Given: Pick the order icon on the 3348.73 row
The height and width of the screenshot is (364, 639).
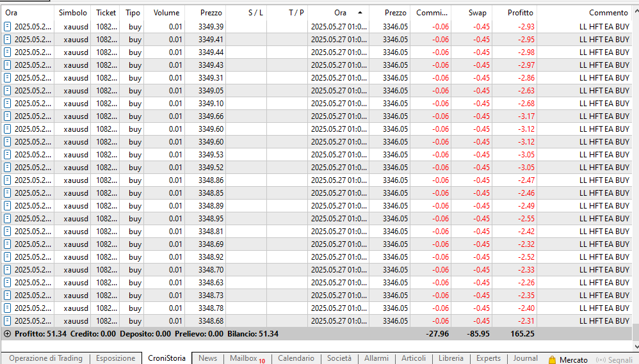Looking at the screenshot, I should [7, 295].
